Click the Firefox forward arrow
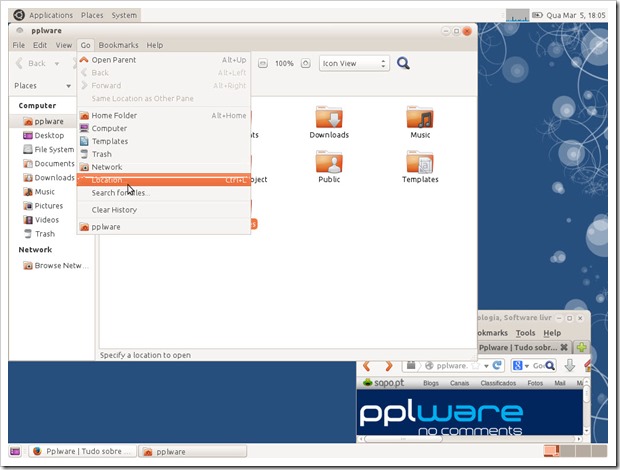 point(389,366)
